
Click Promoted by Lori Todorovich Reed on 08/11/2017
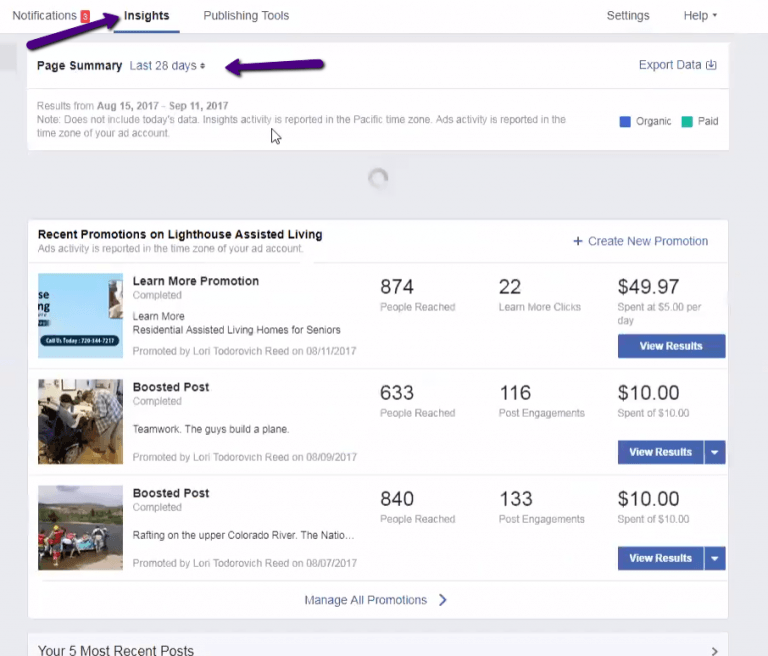tap(244, 351)
